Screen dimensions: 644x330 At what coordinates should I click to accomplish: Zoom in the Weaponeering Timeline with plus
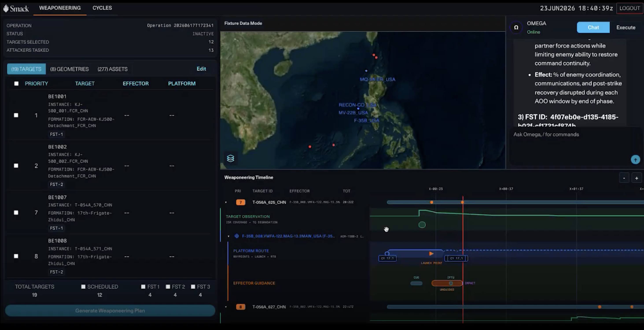(637, 178)
